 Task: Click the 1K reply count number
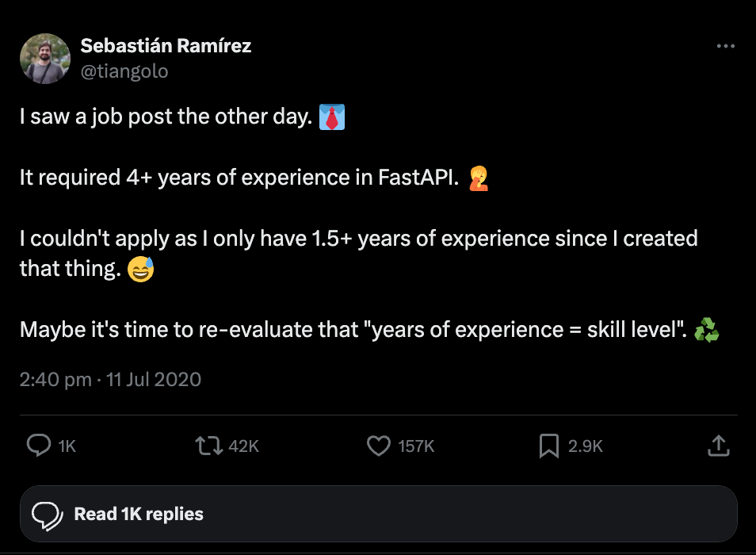(67, 446)
